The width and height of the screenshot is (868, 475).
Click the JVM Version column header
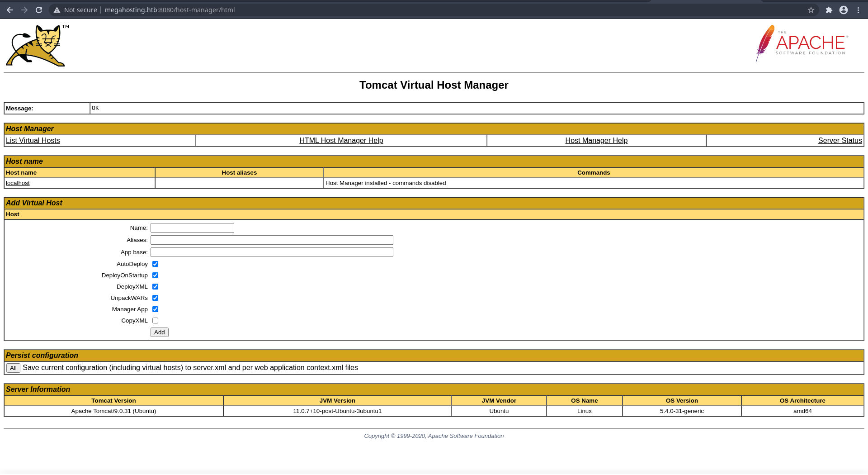click(x=337, y=401)
